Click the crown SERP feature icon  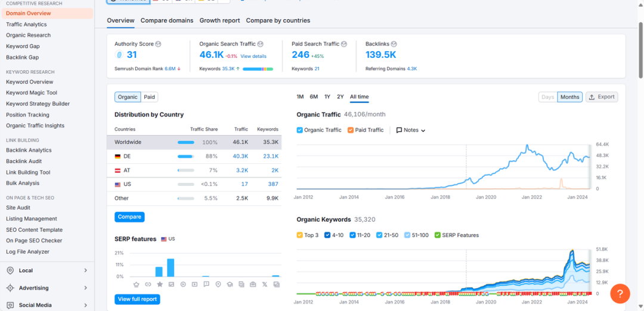(x=137, y=284)
